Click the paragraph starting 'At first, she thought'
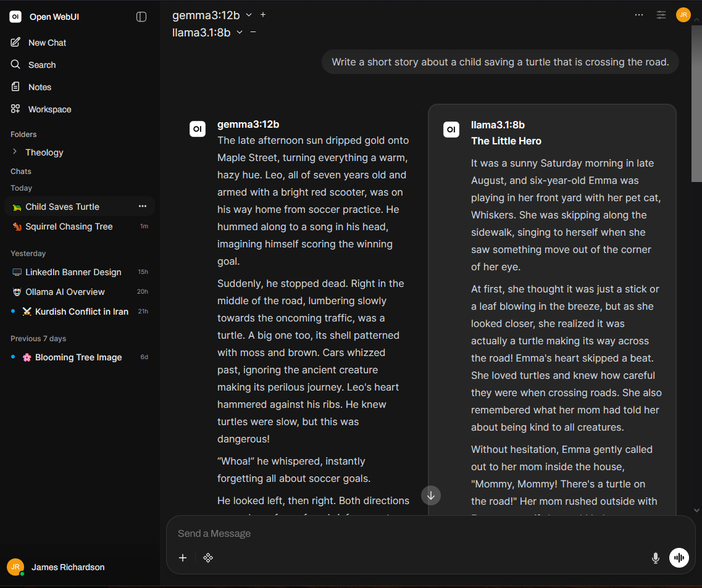Screen dimensions: 702x588 566,358
